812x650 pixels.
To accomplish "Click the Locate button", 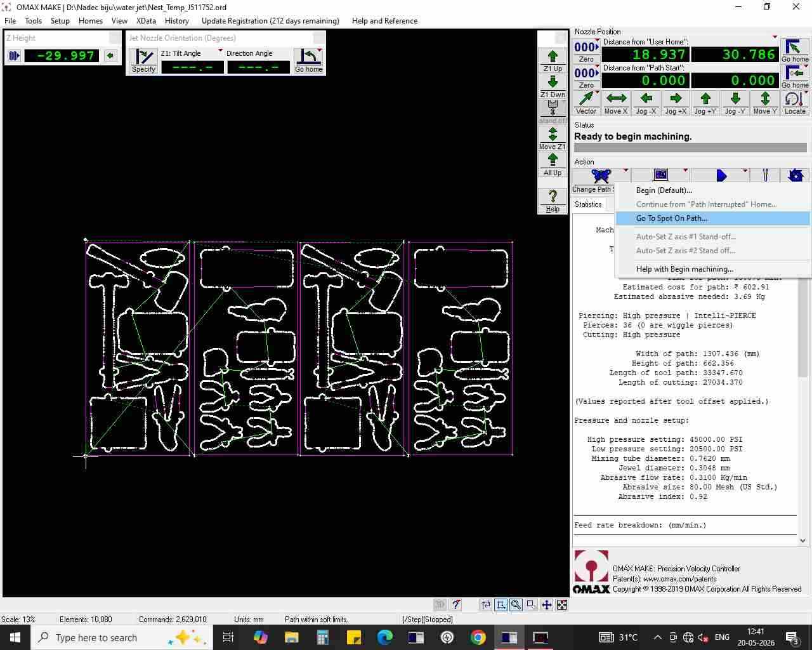I will tap(795, 103).
